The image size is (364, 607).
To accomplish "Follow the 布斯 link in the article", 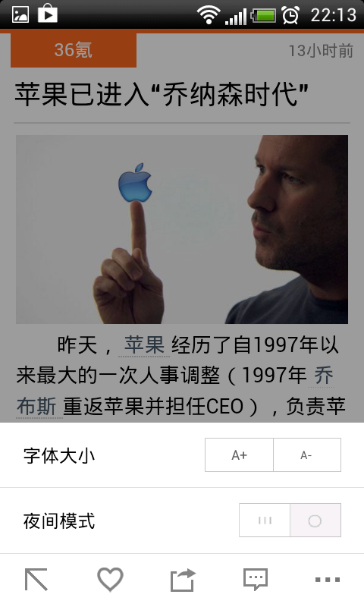I will coord(36,407).
